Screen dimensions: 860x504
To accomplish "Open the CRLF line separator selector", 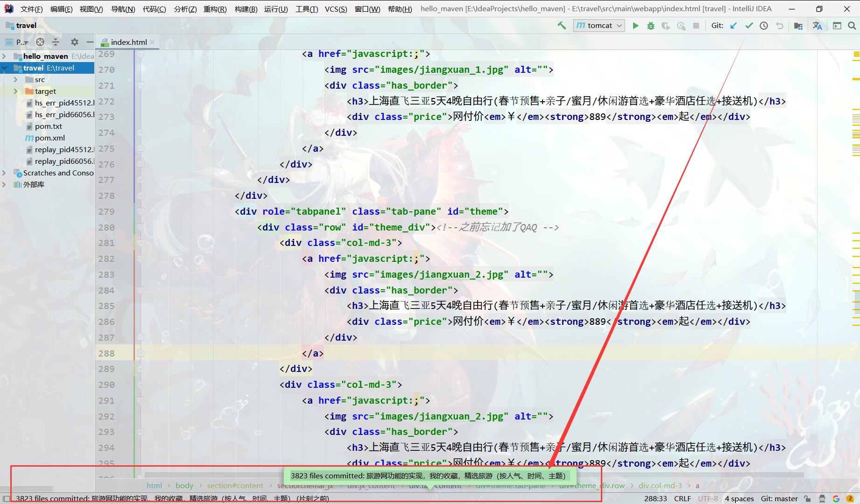I will pos(682,498).
